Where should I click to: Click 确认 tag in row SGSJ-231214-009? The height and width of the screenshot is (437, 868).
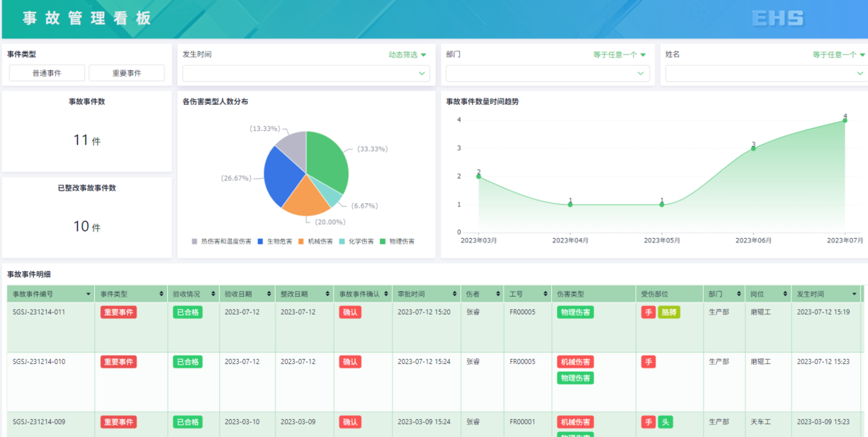[350, 422]
